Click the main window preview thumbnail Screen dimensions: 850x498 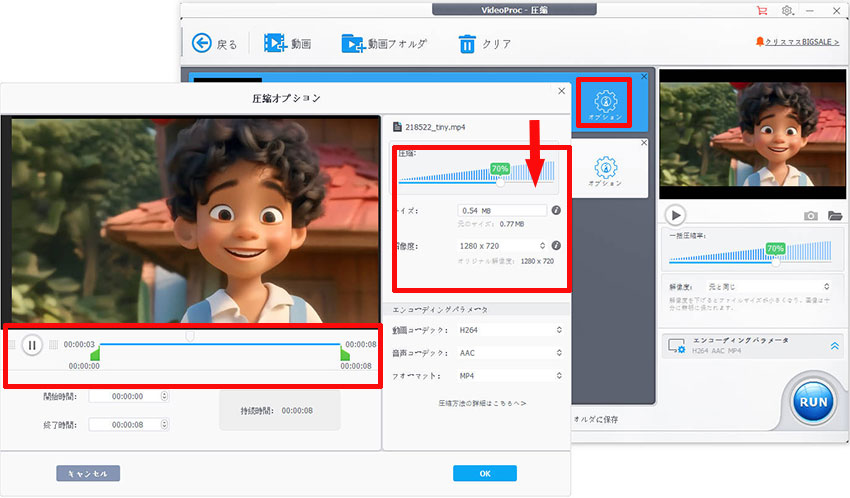point(752,134)
